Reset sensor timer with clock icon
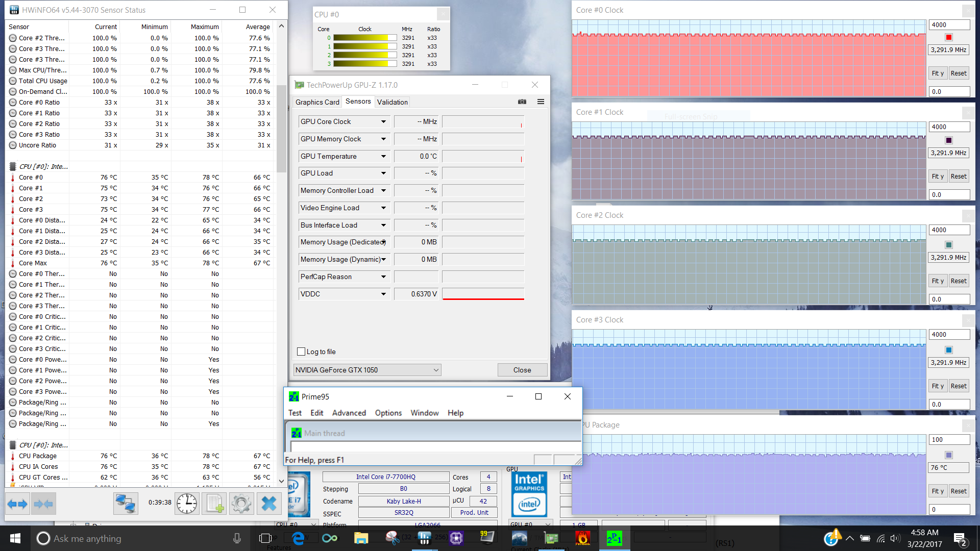 pos(187,504)
